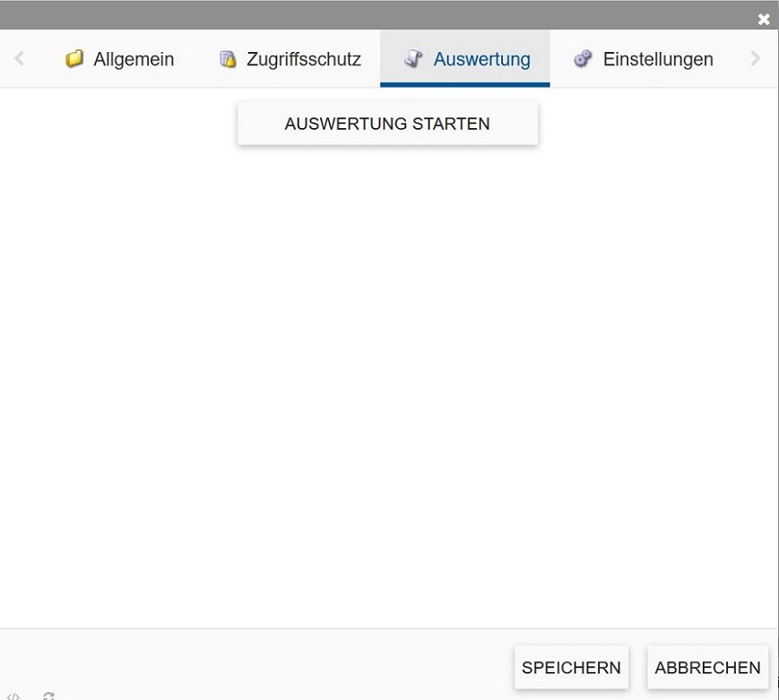
Task: Click the scroll icon on the Auswertung tab
Action: [x=413, y=59]
